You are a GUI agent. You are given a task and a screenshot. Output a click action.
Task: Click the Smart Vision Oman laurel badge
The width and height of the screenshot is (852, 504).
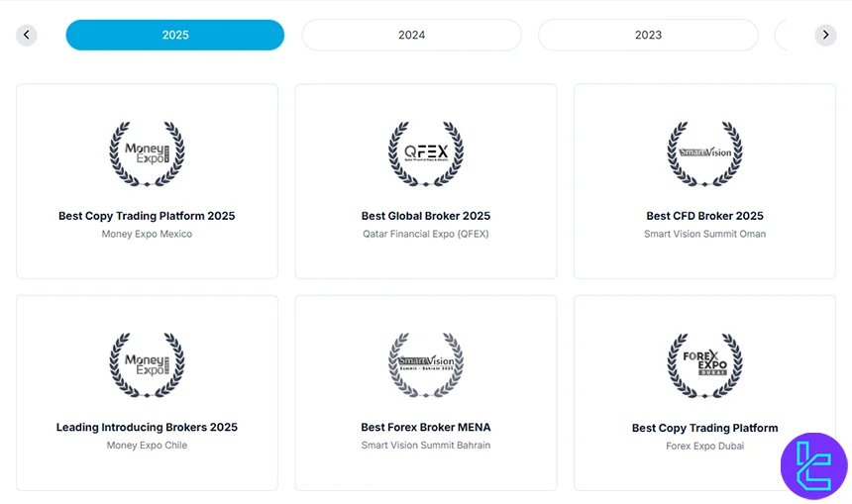pyautogui.click(x=704, y=153)
